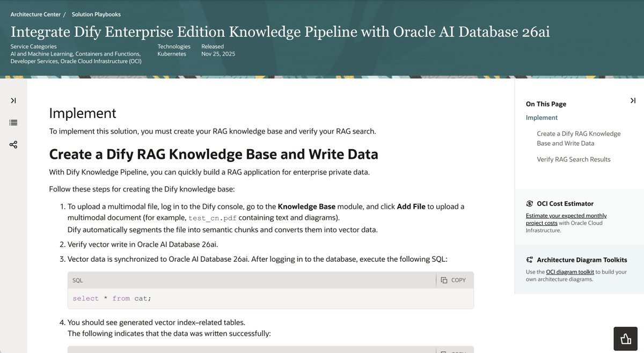644x353 pixels.
Task: Click the bold 'Add File' text
Action: point(411,206)
